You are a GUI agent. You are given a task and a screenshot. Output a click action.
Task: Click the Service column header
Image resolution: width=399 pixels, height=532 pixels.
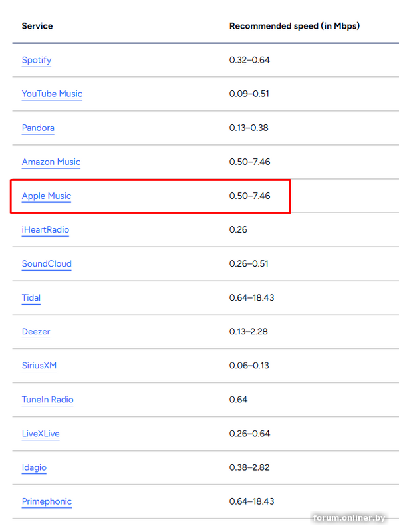click(37, 26)
